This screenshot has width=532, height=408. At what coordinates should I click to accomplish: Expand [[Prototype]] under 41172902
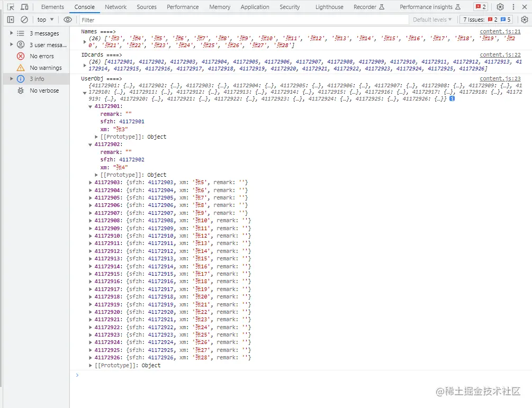(96, 175)
